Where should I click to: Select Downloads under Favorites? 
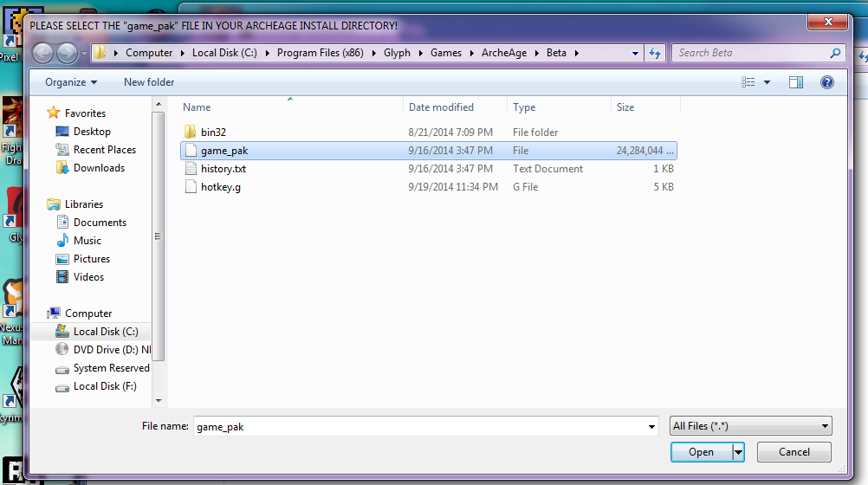coord(99,168)
